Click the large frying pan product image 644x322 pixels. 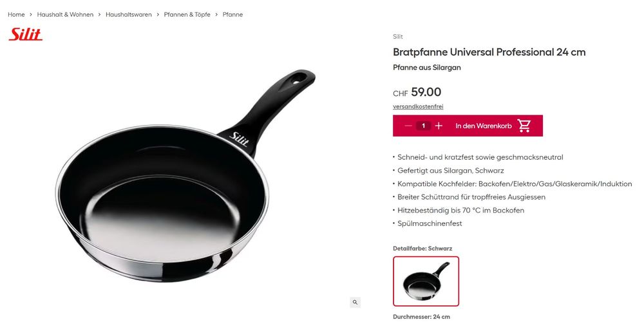tap(185, 176)
